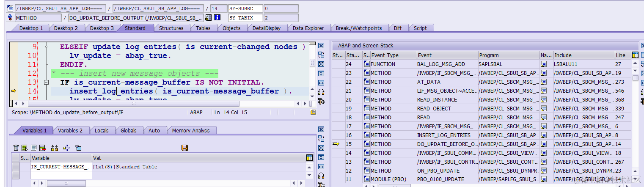Click the yellow arrows sort icon in Variables toolbar

coord(54,148)
